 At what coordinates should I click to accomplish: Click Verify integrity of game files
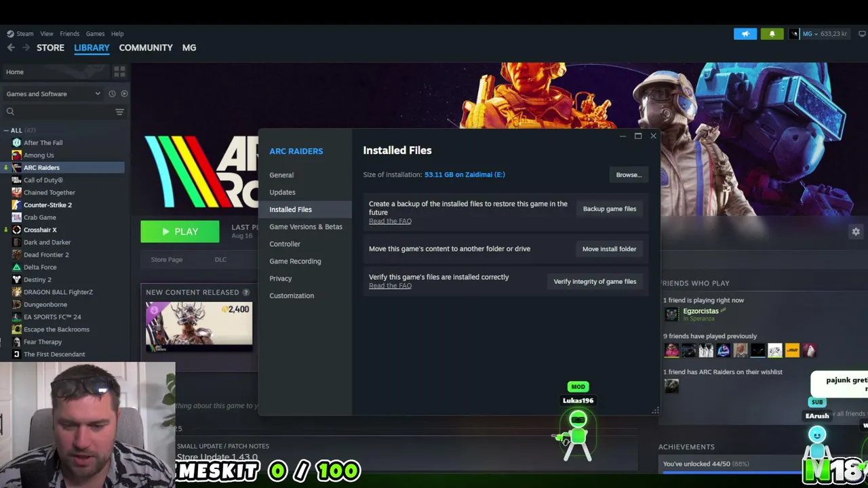(x=595, y=281)
